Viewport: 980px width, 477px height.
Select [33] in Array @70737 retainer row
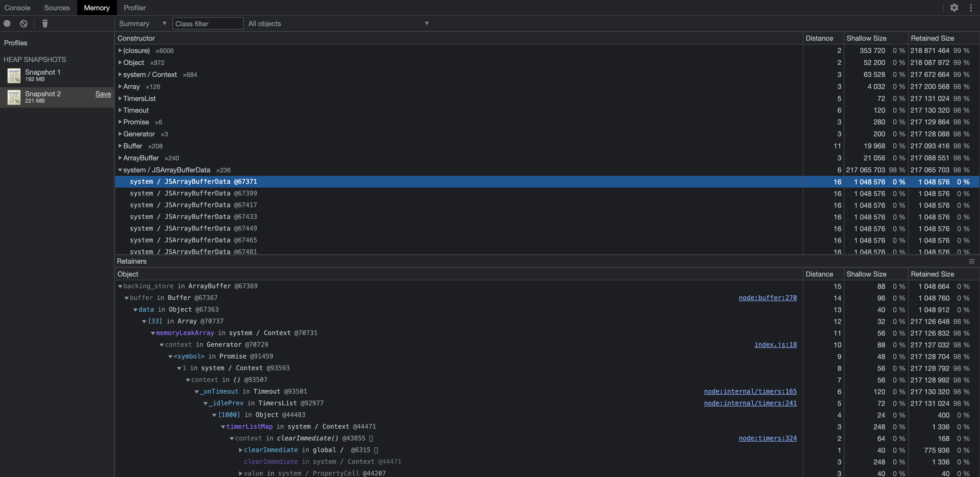tap(547, 321)
